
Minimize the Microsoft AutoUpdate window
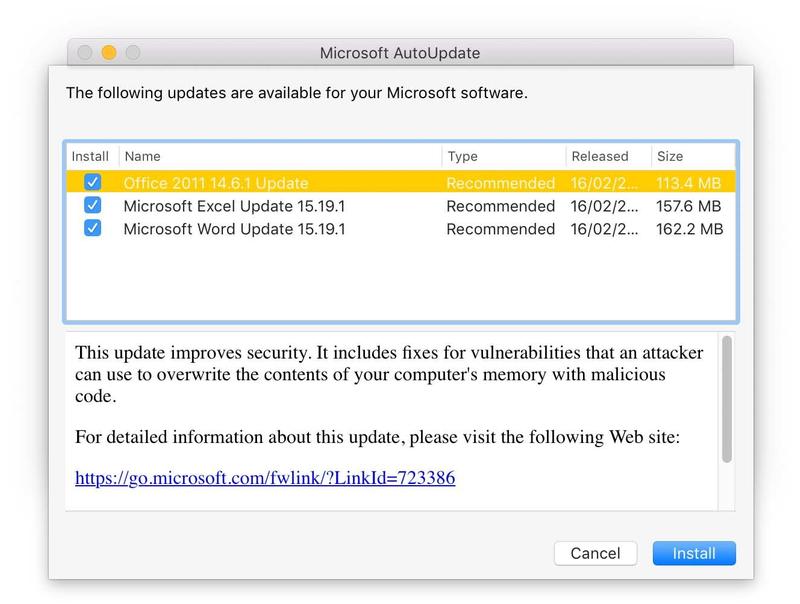[109, 53]
